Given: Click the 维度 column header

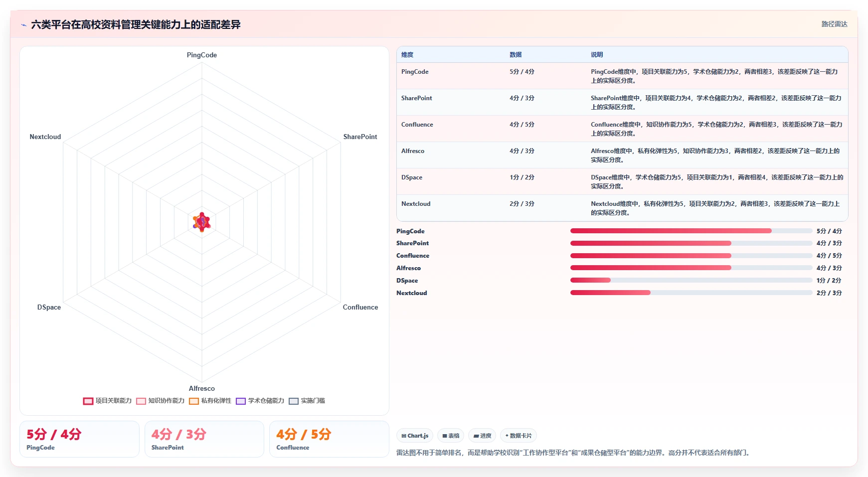Looking at the screenshot, I should click(407, 55).
